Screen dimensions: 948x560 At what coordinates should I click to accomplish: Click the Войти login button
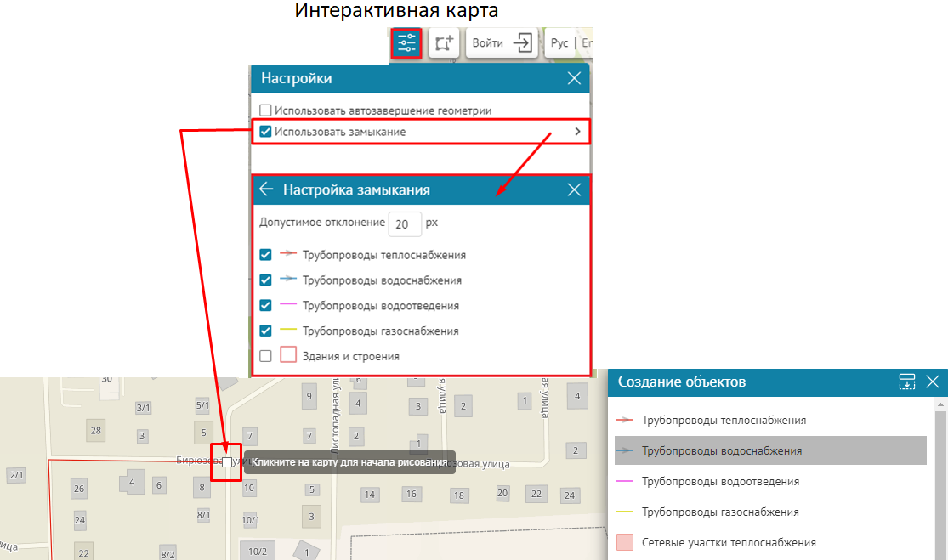coord(502,43)
